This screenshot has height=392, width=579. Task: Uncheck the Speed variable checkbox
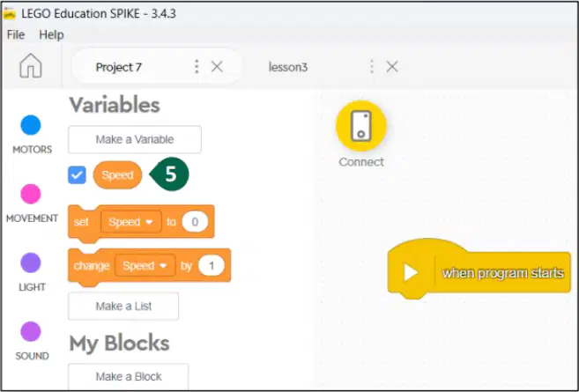pyautogui.click(x=78, y=175)
